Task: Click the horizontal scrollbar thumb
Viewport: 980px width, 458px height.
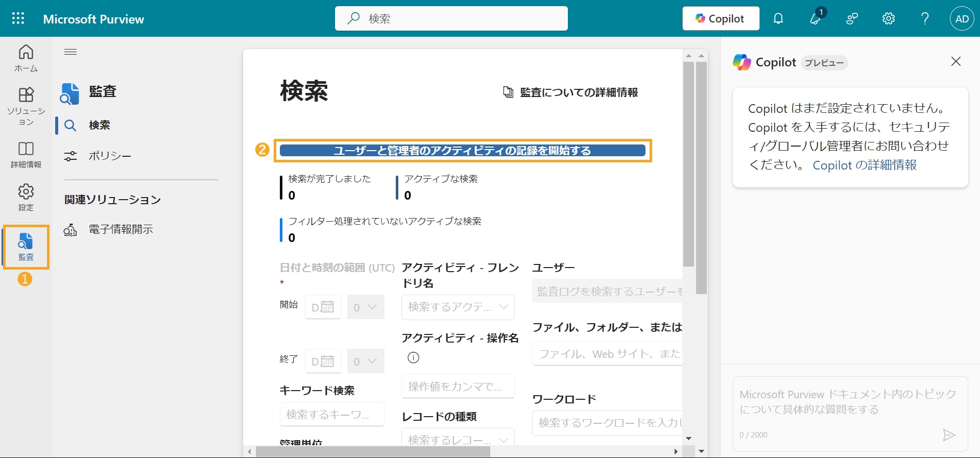Action: [x=373, y=452]
